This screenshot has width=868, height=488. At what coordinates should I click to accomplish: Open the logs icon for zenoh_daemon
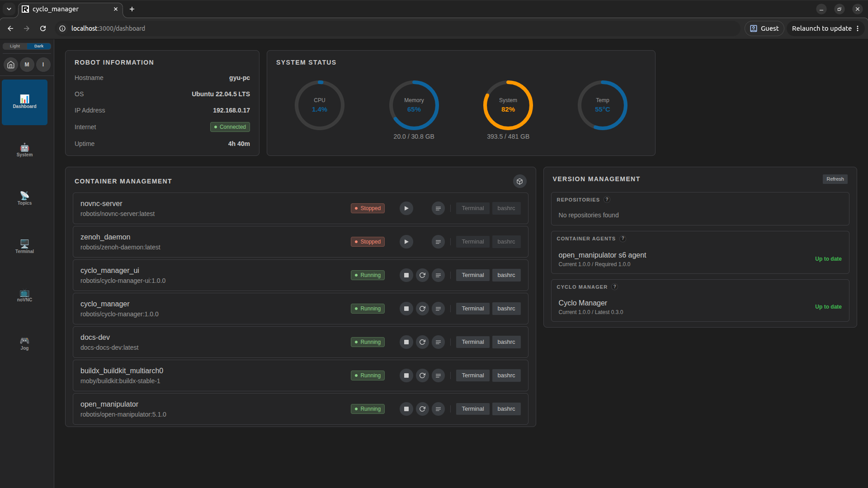[x=438, y=242]
